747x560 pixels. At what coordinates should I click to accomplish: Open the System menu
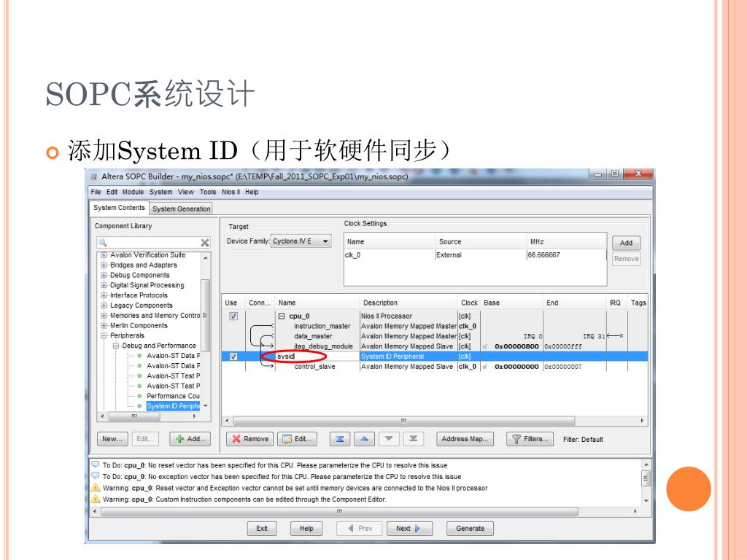161,192
